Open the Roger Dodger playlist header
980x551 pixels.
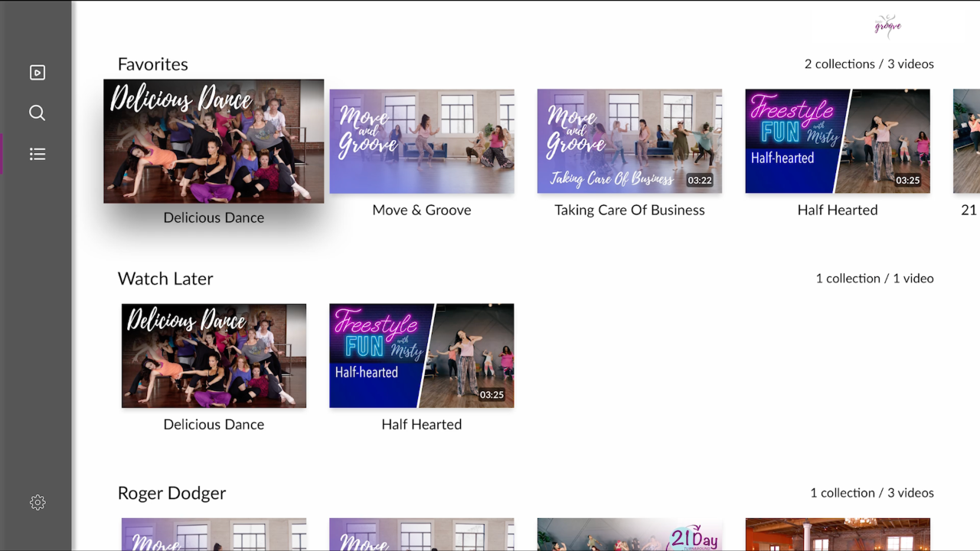(x=171, y=494)
